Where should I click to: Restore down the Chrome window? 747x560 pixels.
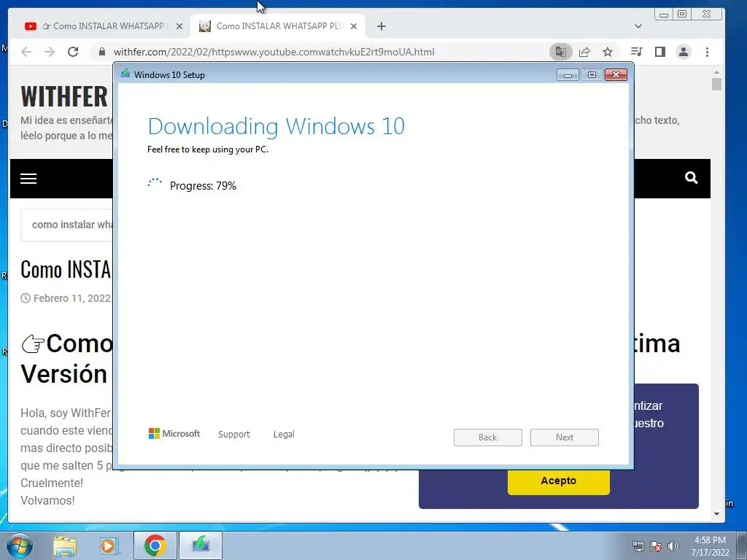point(682,15)
